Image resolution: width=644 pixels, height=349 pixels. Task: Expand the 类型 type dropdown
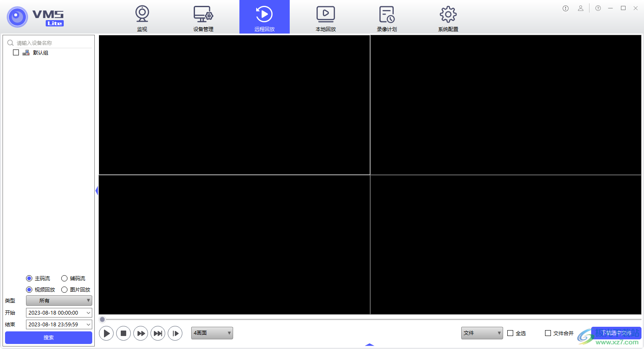pos(59,301)
